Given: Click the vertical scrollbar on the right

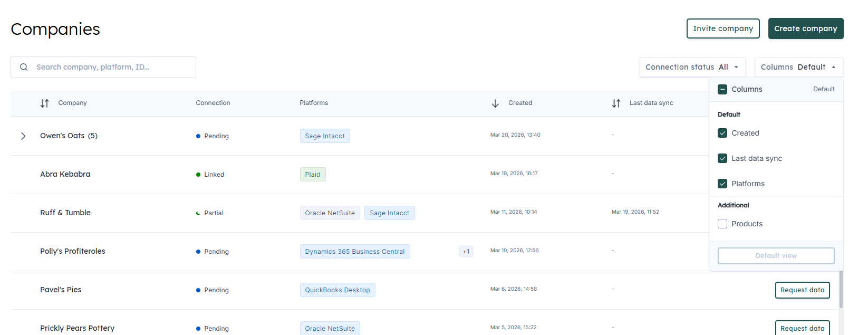Looking at the screenshot, I should tap(841, 289).
